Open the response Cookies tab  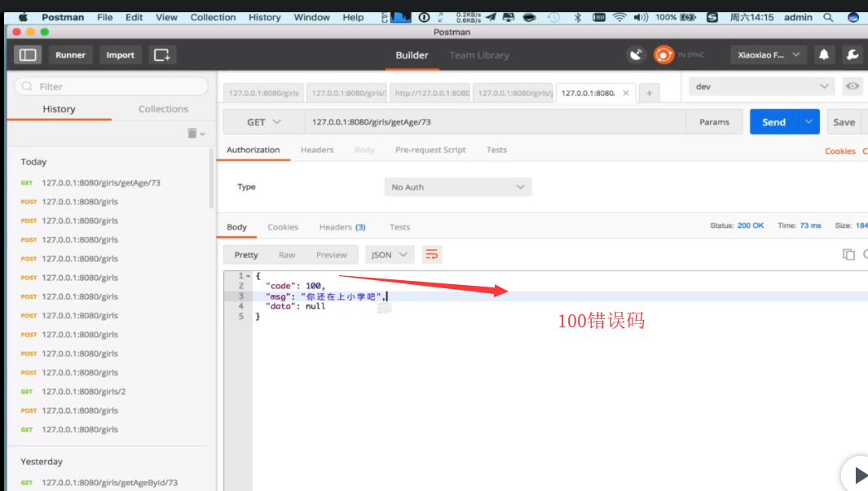click(x=283, y=226)
